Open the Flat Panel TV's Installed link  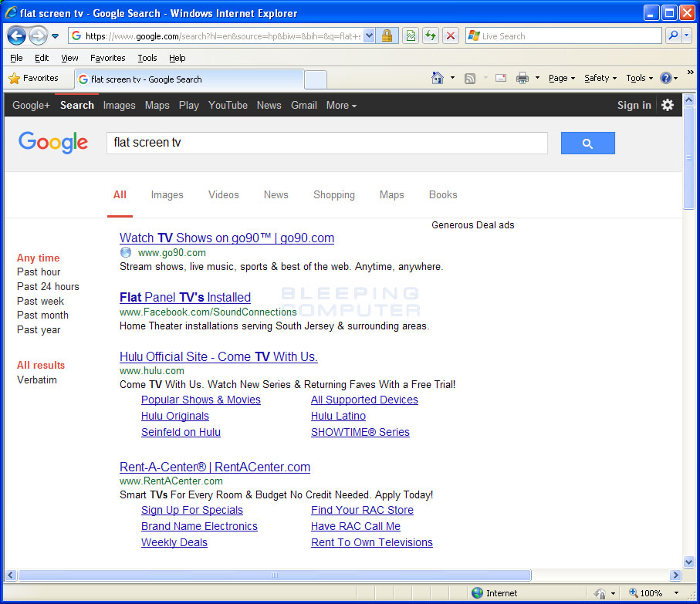click(185, 298)
